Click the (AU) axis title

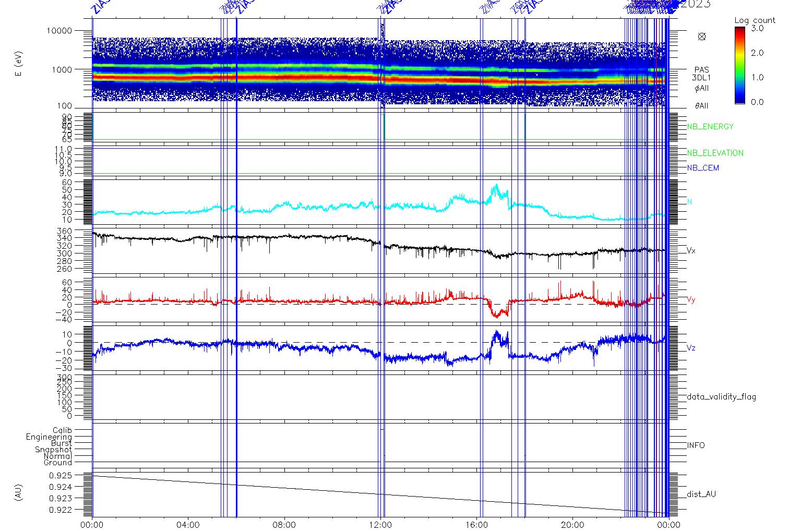click(19, 492)
